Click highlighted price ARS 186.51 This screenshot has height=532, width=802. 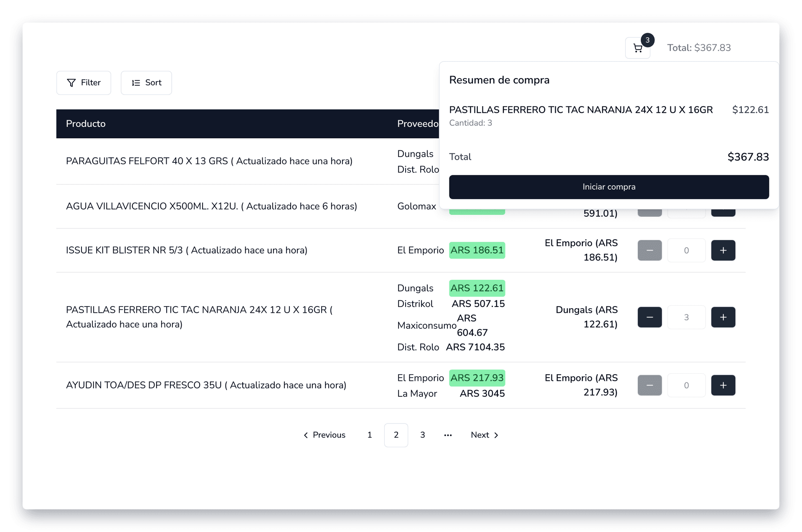point(477,250)
